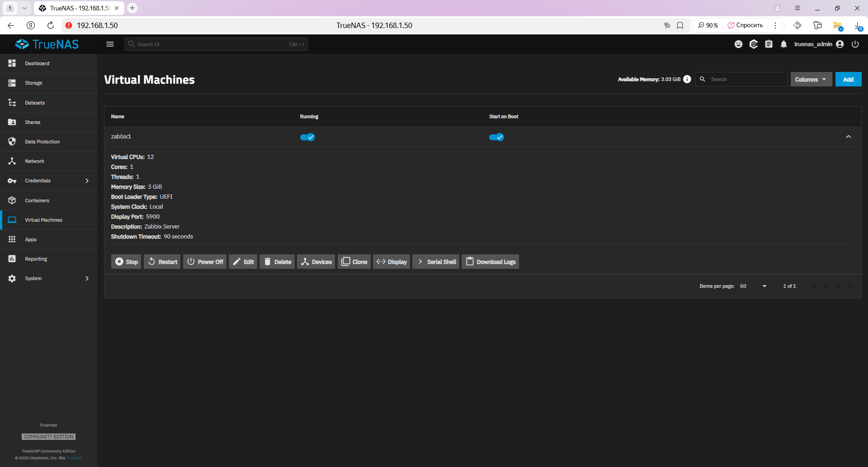868x467 pixels.
Task: Toggle the Running switch for zabbix1
Action: tap(307, 137)
